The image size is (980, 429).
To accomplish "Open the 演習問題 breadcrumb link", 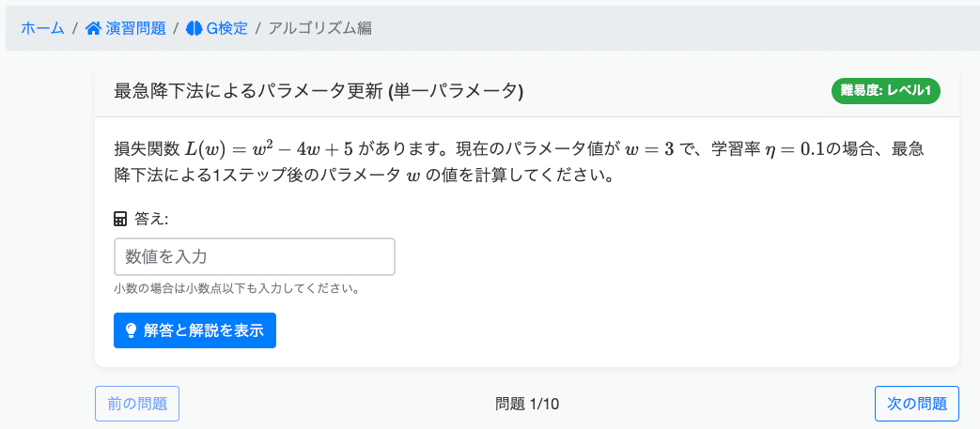I will coord(135,28).
